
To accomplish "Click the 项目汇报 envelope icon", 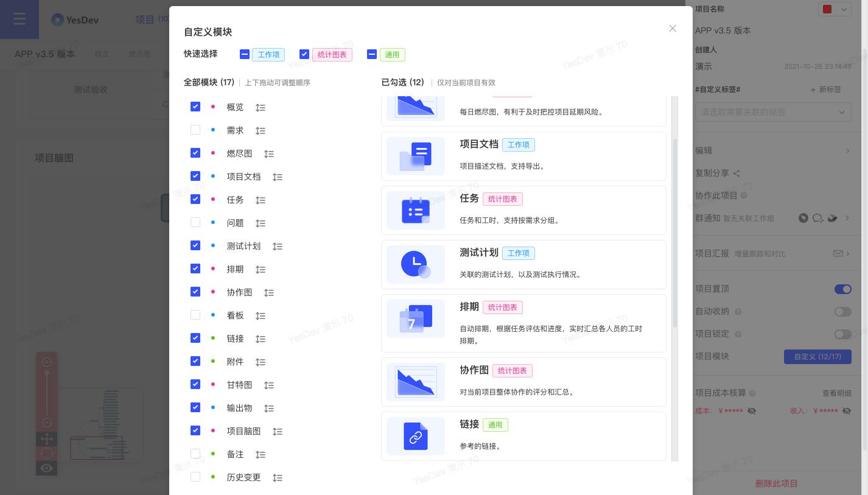I will click(x=838, y=253).
